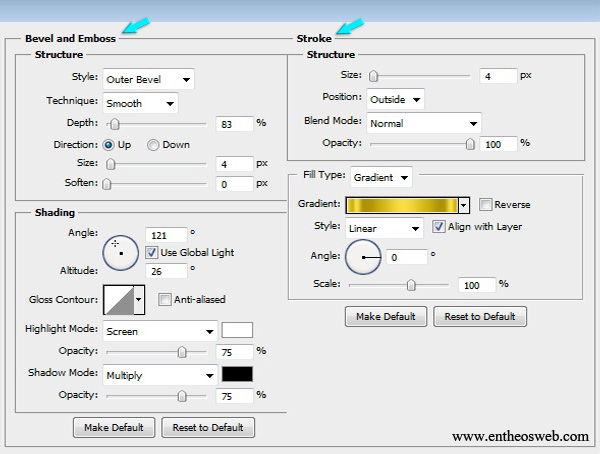Enable the Anti-aliased checkbox
600x454 pixels.
(x=165, y=299)
